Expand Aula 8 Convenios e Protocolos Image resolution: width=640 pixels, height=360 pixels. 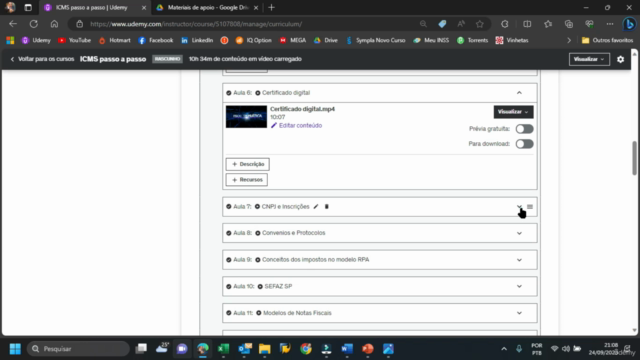519,233
